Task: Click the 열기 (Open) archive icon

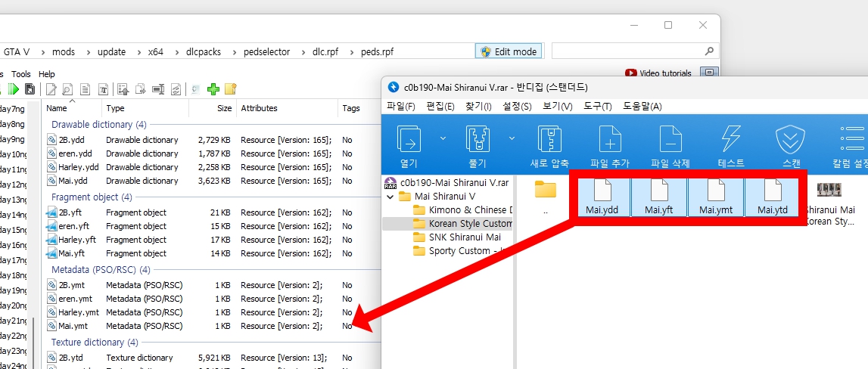Action: pyautogui.click(x=409, y=141)
